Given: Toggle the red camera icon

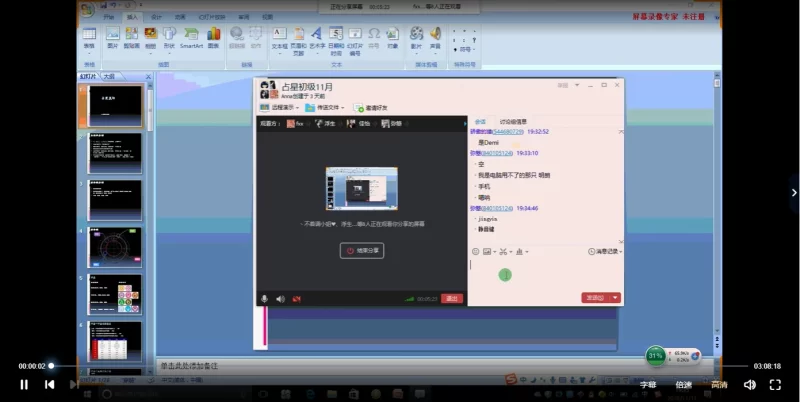Looking at the screenshot, I should pos(297,298).
